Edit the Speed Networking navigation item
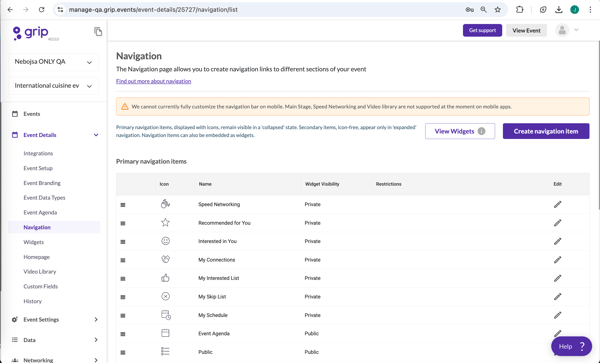The width and height of the screenshot is (600, 363). pyautogui.click(x=558, y=205)
